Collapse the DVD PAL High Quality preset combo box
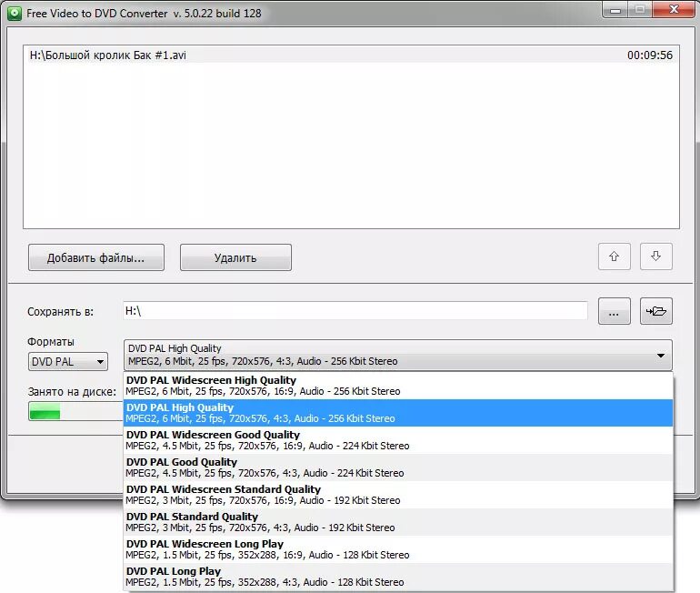 398,355
